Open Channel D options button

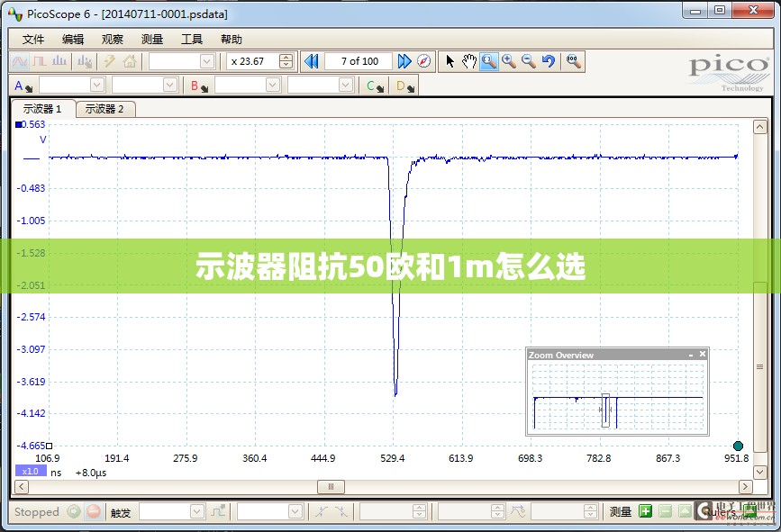click(405, 86)
